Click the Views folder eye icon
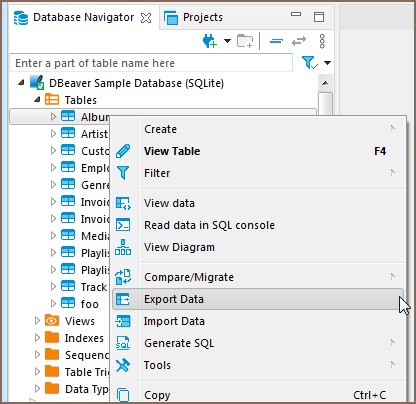This screenshot has height=404, width=416. (x=52, y=321)
